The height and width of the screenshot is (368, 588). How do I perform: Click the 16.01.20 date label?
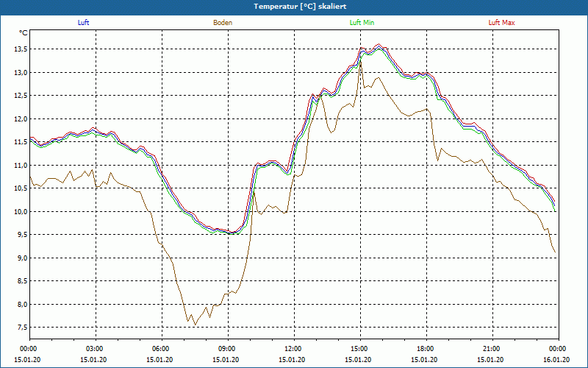[556, 360]
